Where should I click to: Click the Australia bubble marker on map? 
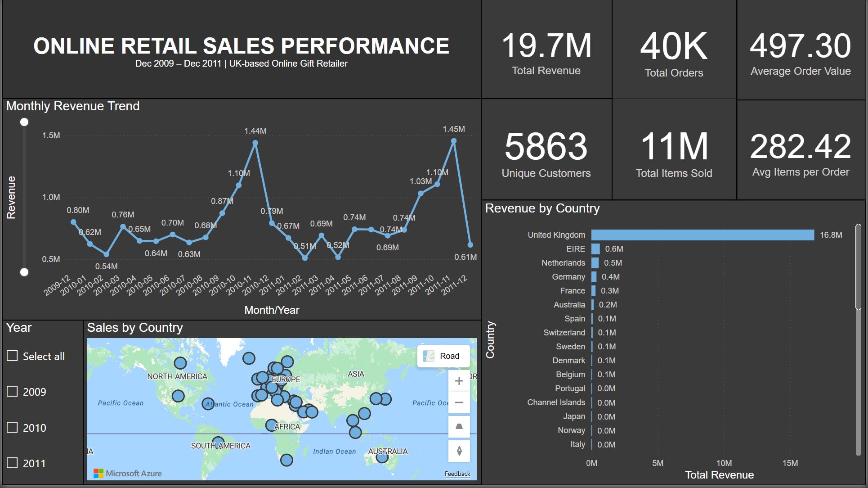coord(382,457)
